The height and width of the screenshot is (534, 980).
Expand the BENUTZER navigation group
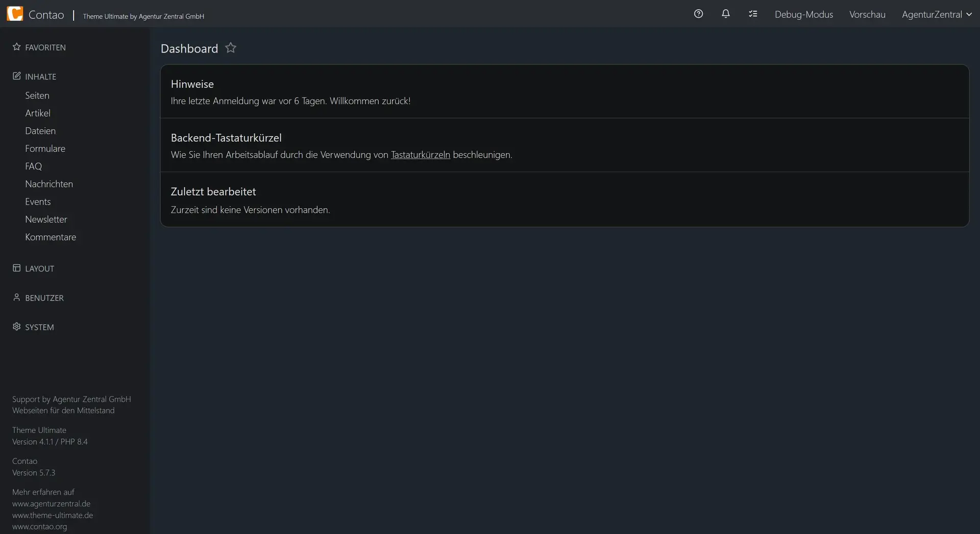44,298
